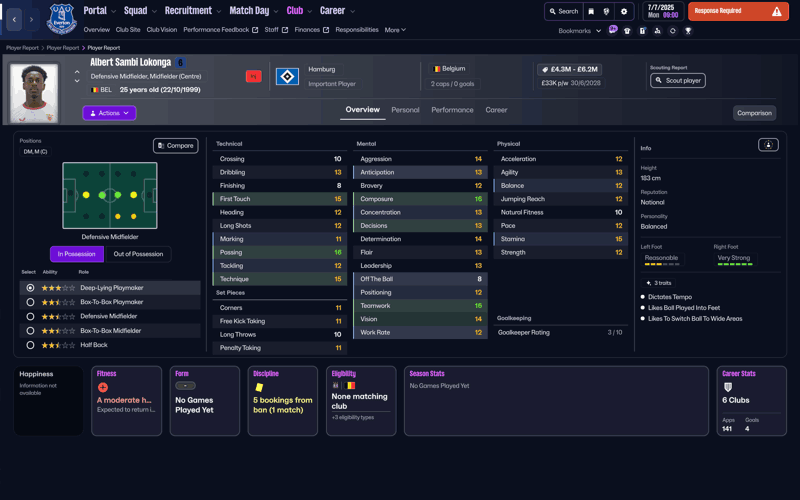This screenshot has width=800, height=500.
Task: Select the Half Back role radio button
Action: click(x=30, y=345)
